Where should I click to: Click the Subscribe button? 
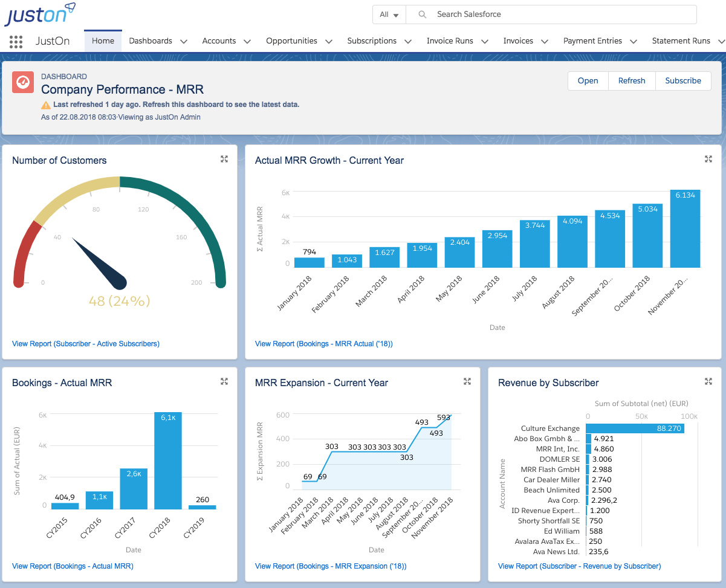[683, 81]
